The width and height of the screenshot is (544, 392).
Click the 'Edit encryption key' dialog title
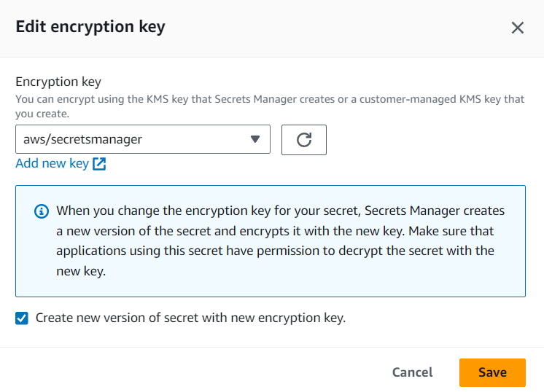tap(90, 28)
